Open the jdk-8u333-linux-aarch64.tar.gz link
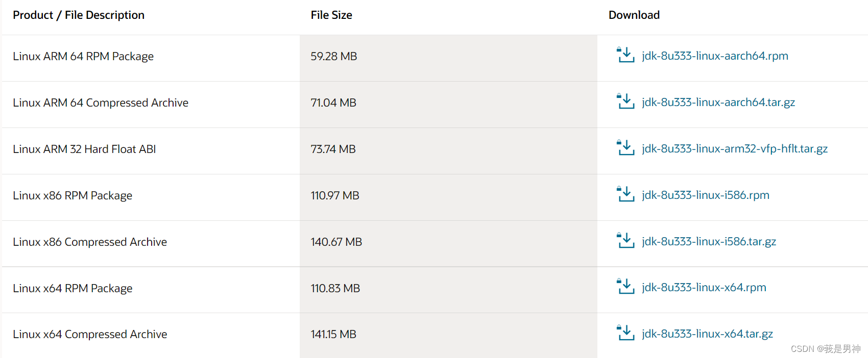Image resolution: width=868 pixels, height=358 pixels. (718, 102)
